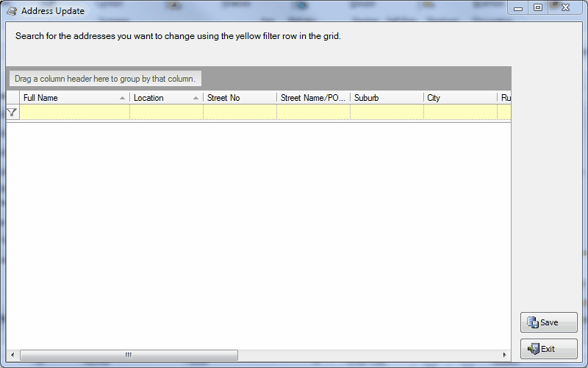This screenshot has width=588, height=368.
Task: Close the Address Update window
Action: [565, 7]
